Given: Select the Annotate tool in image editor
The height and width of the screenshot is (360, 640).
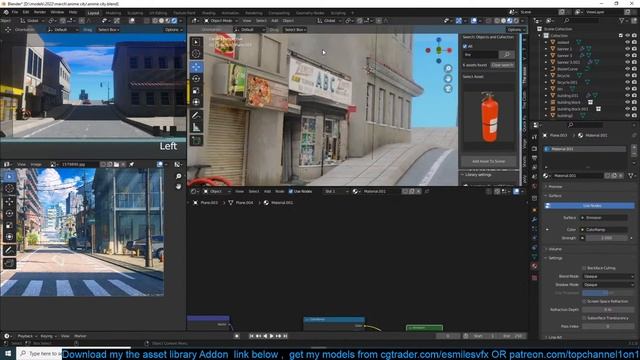Looking at the screenshot, I should [9, 250].
